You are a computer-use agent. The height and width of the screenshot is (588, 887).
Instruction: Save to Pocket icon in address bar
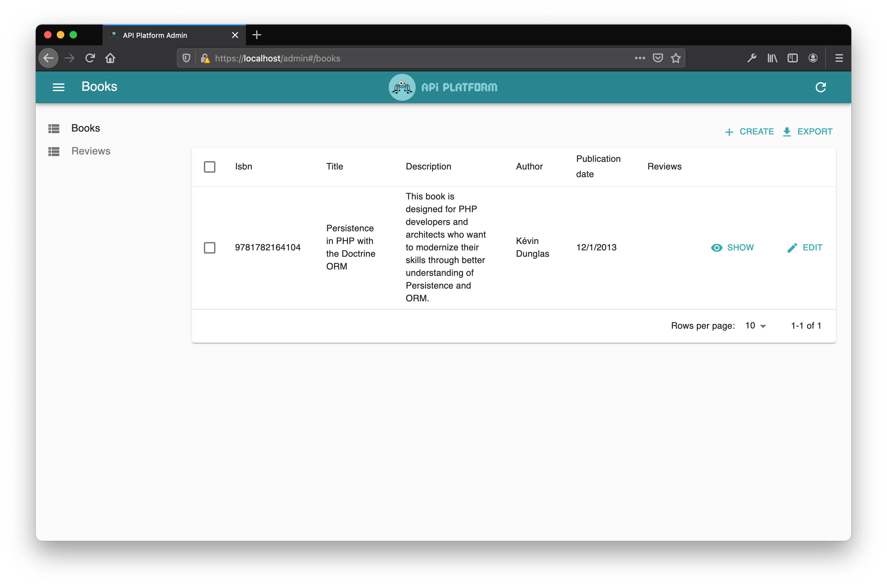(x=658, y=58)
